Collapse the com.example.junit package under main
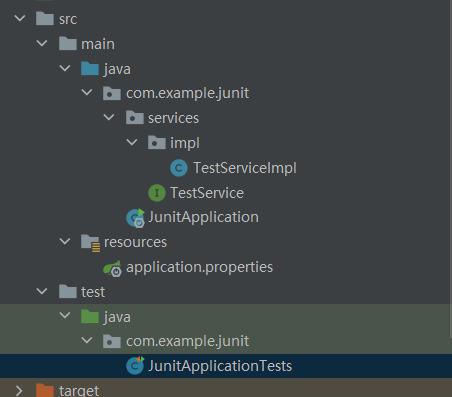Image resolution: width=452 pixels, height=397 pixels. [x=87, y=93]
